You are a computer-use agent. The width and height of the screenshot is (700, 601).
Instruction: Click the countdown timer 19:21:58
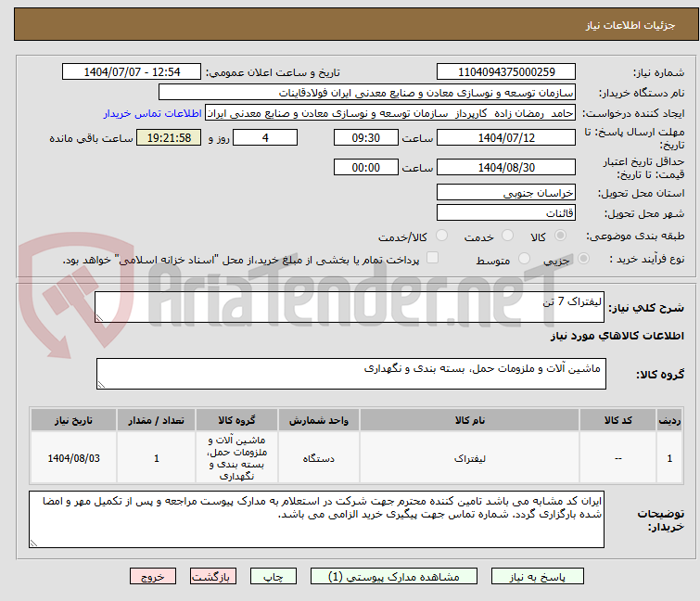169,137
